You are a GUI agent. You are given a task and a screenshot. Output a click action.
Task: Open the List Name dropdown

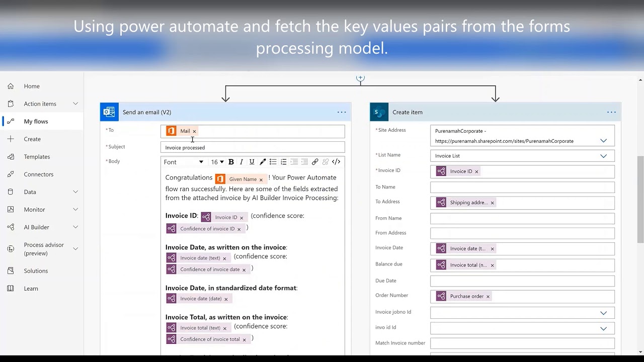click(603, 156)
